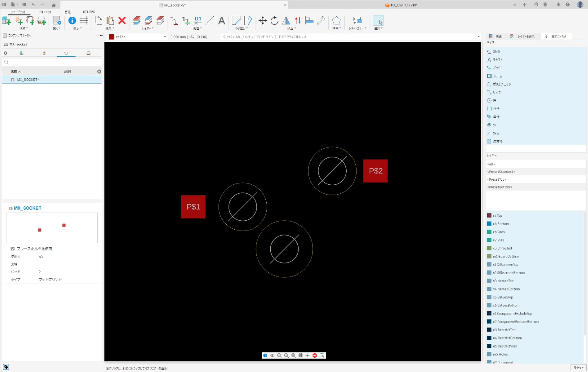Image resolution: width=588 pixels, height=372 pixels.
Task: Click the Text tool 'A' in toolbar
Action: (222, 20)
